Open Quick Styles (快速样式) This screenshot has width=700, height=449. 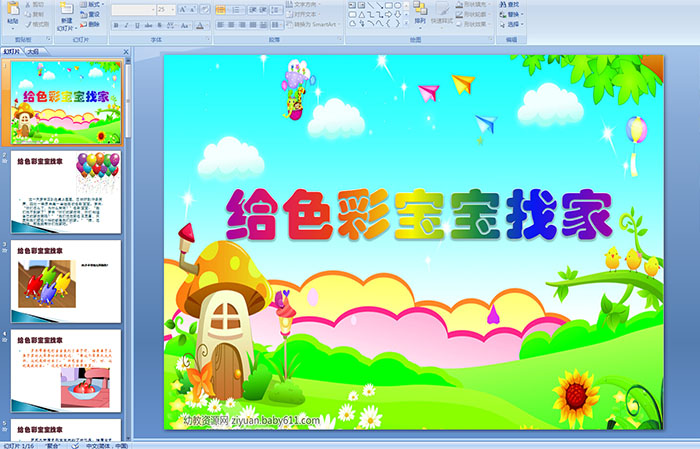pos(442,13)
